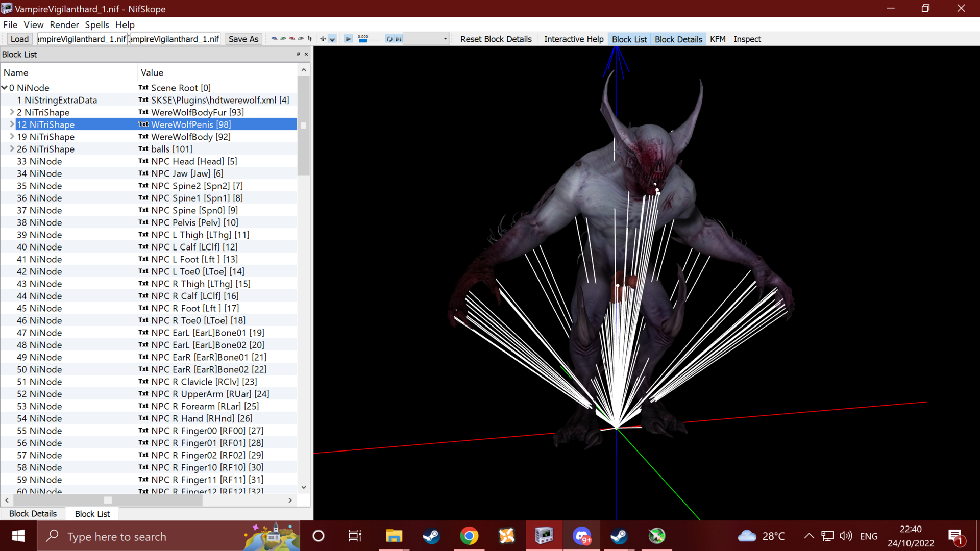Toggle animation loop button
The width and height of the screenshot is (980, 551).
(x=389, y=39)
